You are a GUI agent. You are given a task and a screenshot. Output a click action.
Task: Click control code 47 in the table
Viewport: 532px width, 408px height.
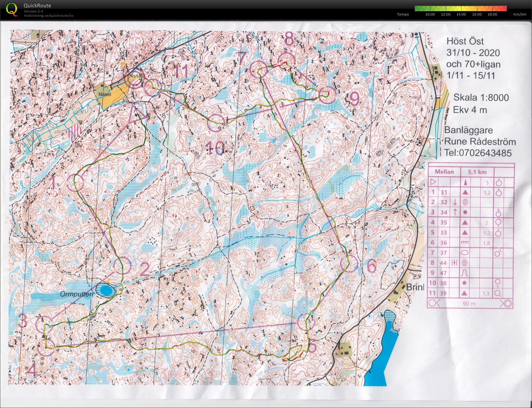(x=444, y=273)
